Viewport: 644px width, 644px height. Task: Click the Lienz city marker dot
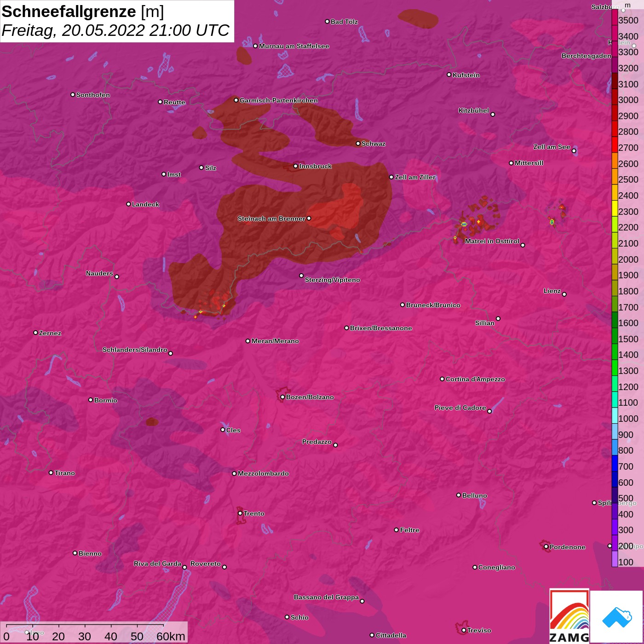[x=564, y=294]
